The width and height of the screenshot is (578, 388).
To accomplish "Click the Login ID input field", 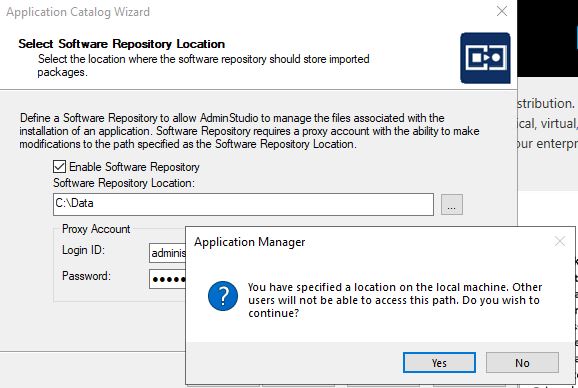I will [168, 253].
